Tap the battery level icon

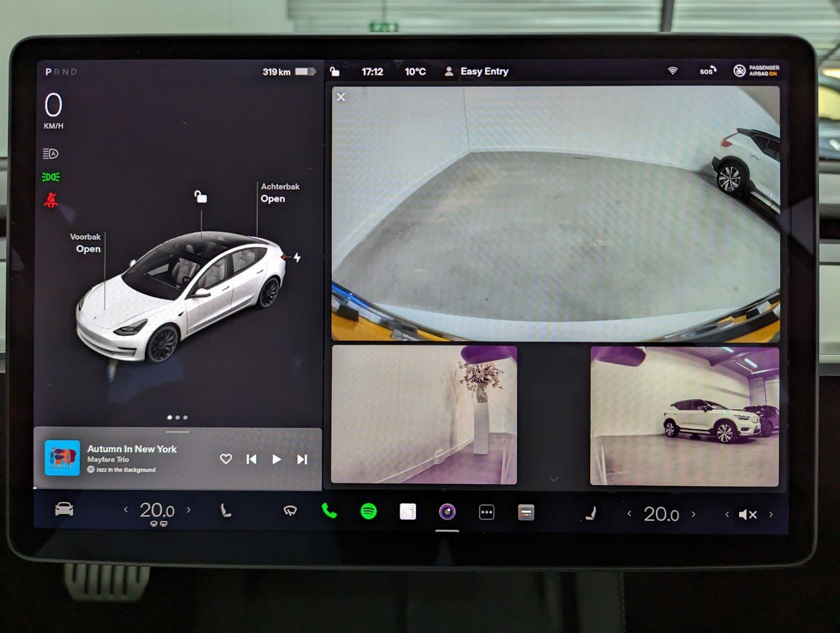pos(305,71)
